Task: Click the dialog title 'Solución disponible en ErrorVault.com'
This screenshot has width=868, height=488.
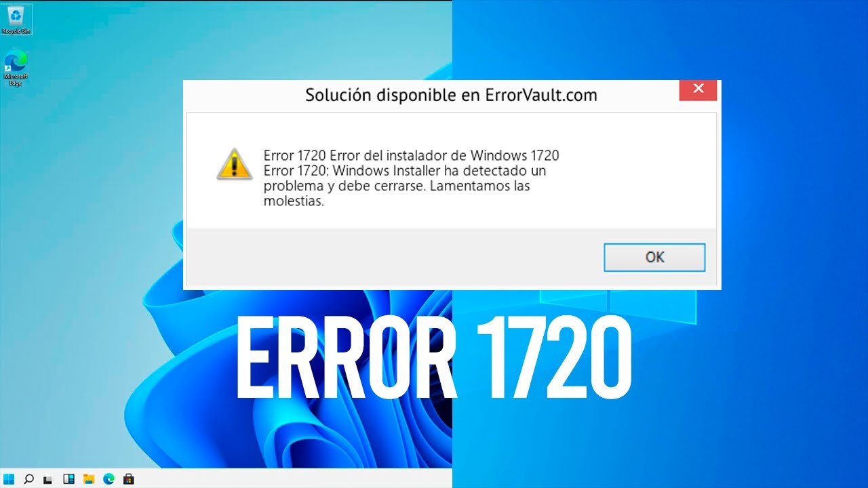Action: click(451, 95)
